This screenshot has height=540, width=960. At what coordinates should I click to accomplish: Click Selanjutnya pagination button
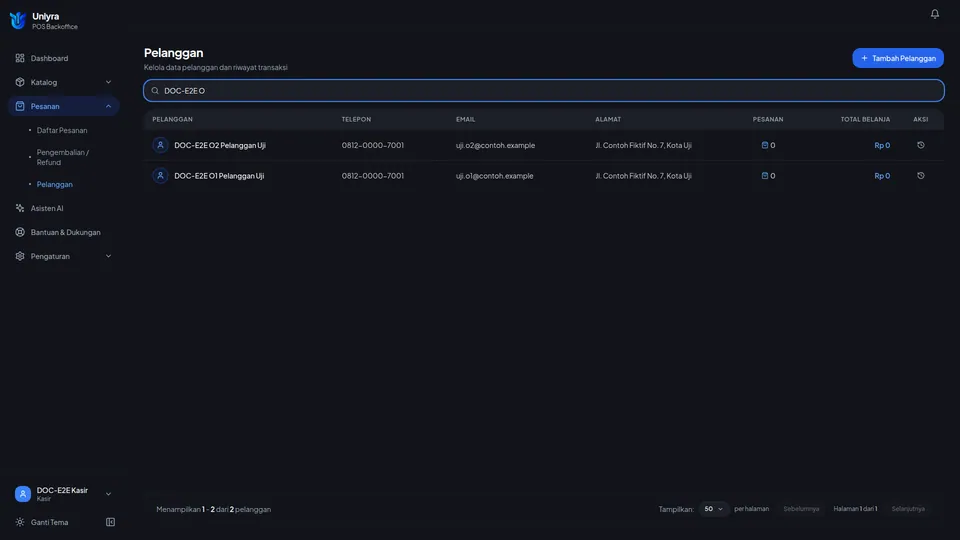[x=908, y=509]
